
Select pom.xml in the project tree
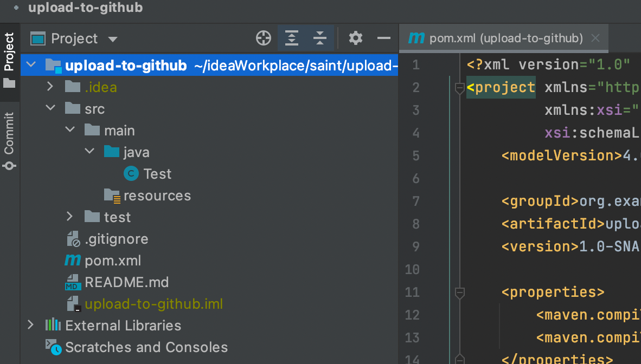[112, 261]
